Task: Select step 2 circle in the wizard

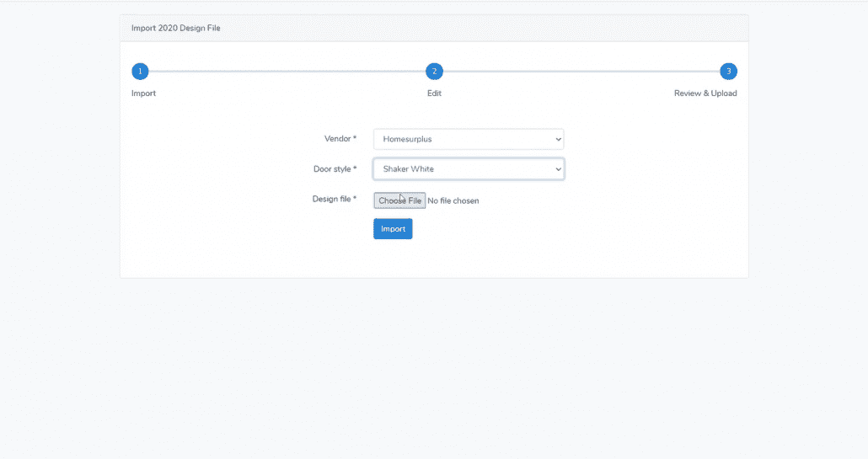Action: (x=434, y=72)
